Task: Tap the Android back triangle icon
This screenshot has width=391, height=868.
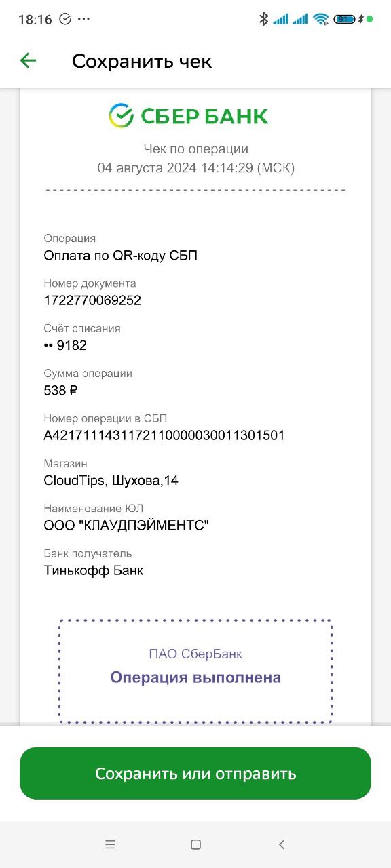Action: tap(282, 844)
